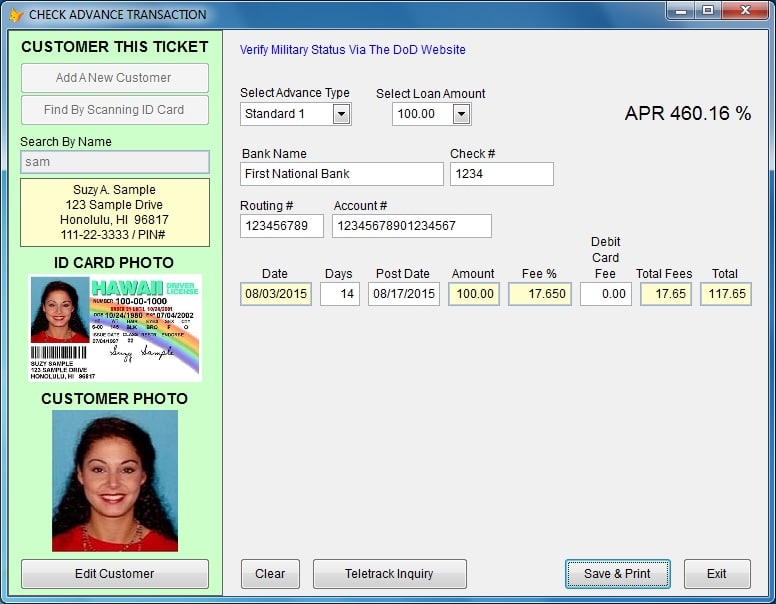
Task: Close the Check Advance Transaction window
Action: [x=745, y=10]
